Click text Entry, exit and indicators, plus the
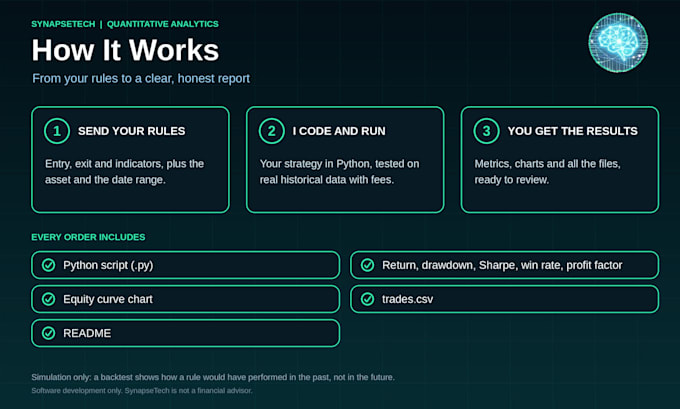This screenshot has height=409, width=680. pyautogui.click(x=124, y=164)
